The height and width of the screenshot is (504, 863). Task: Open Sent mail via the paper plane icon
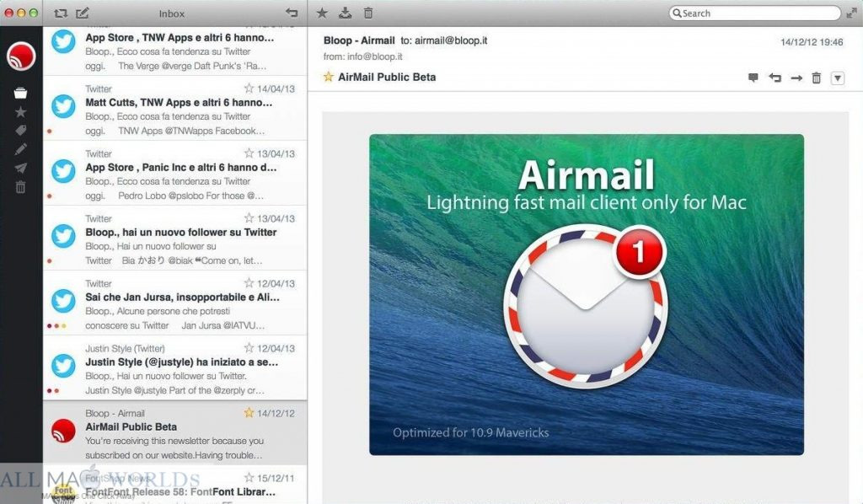[x=20, y=168]
